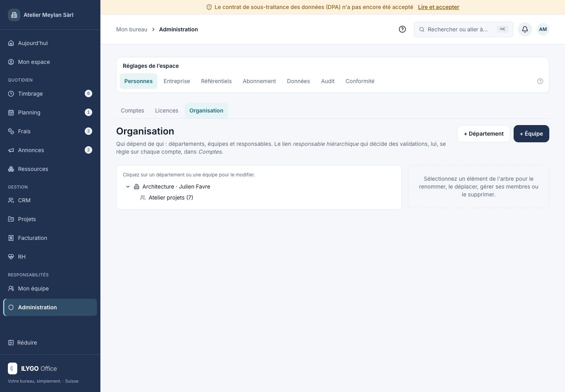Image resolution: width=565 pixels, height=392 pixels.
Task: Open the Audit tab
Action: pos(328,81)
